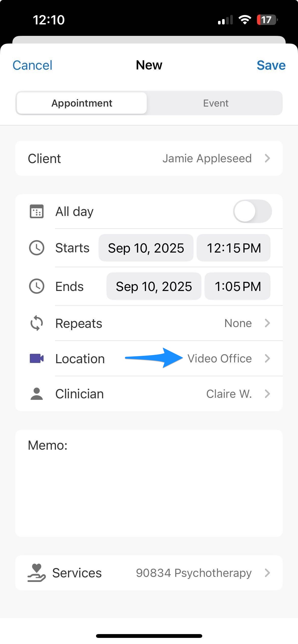
Task: Tap Cancel to discard the appointment
Action: [32, 65]
